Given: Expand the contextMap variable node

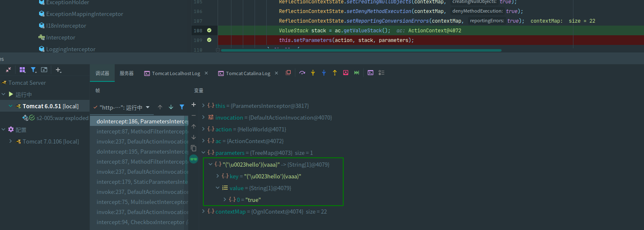Looking at the screenshot, I should 204,212.
